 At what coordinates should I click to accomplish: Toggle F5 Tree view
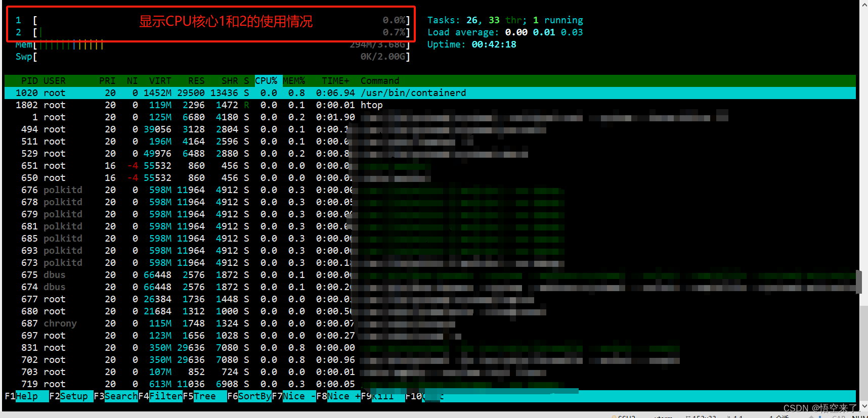click(205, 396)
